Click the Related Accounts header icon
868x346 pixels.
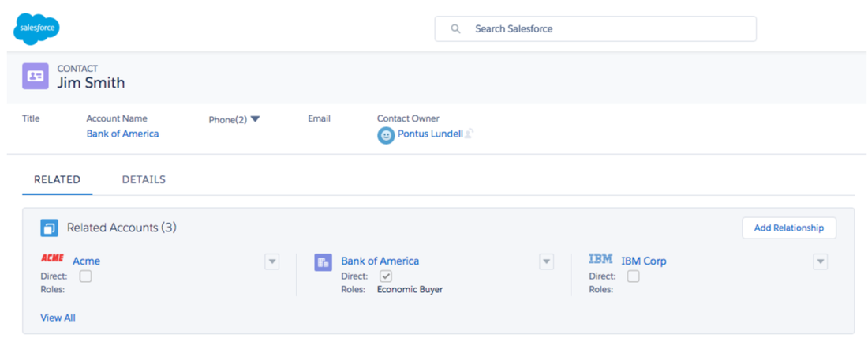49,228
